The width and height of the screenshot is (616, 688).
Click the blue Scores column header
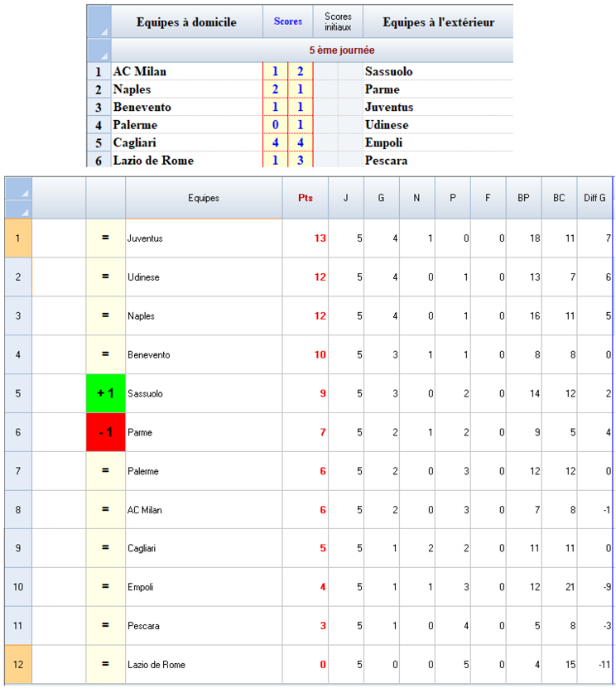288,22
